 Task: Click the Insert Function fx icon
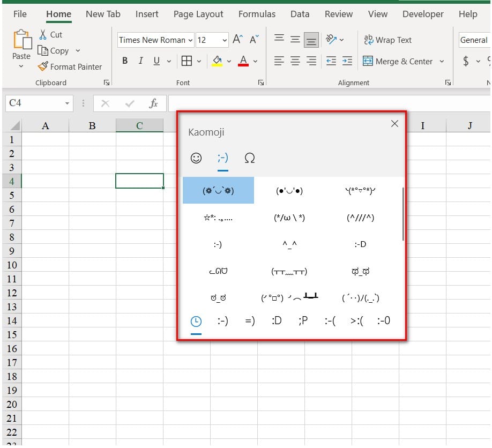[x=153, y=103]
